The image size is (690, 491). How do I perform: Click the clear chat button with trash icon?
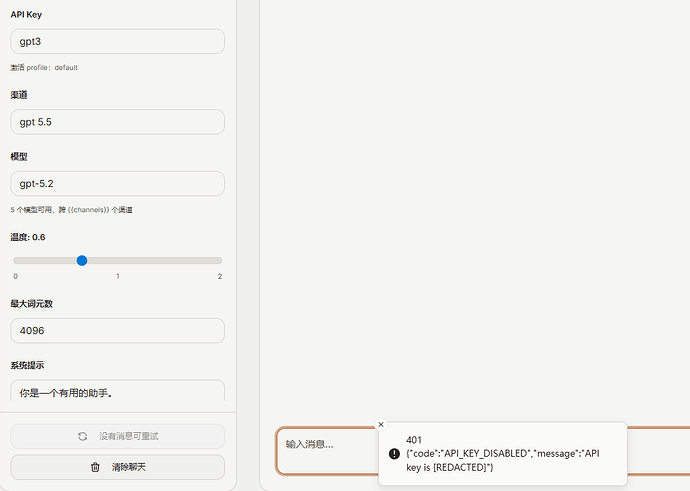[117, 467]
